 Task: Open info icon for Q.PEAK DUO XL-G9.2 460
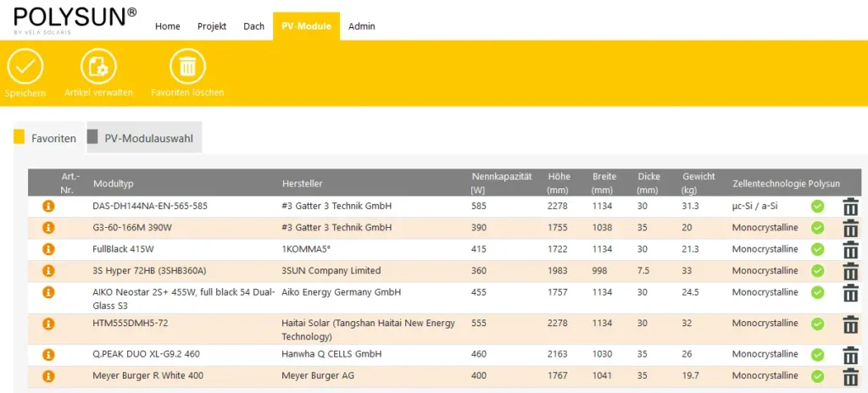point(48,354)
